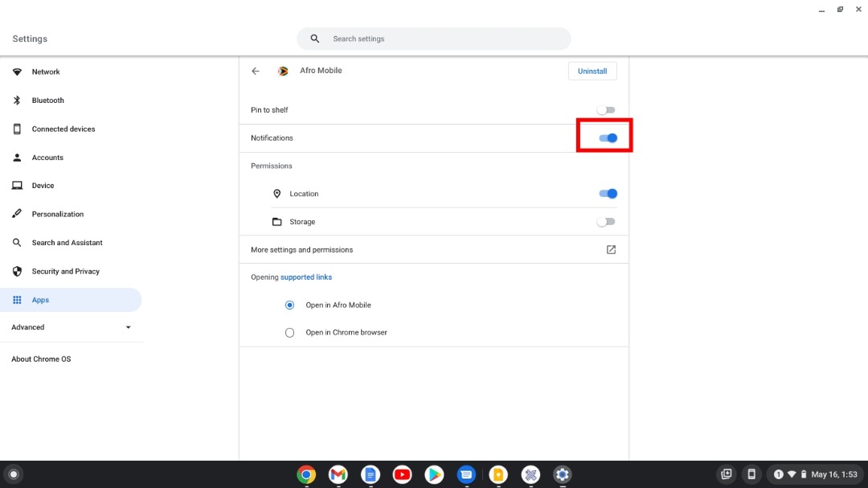Click the Location pin icon under Permissions

[x=276, y=194]
